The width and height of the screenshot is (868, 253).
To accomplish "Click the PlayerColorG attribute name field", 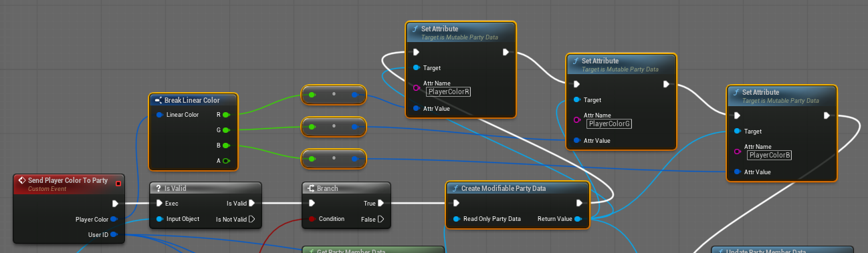I will 609,123.
